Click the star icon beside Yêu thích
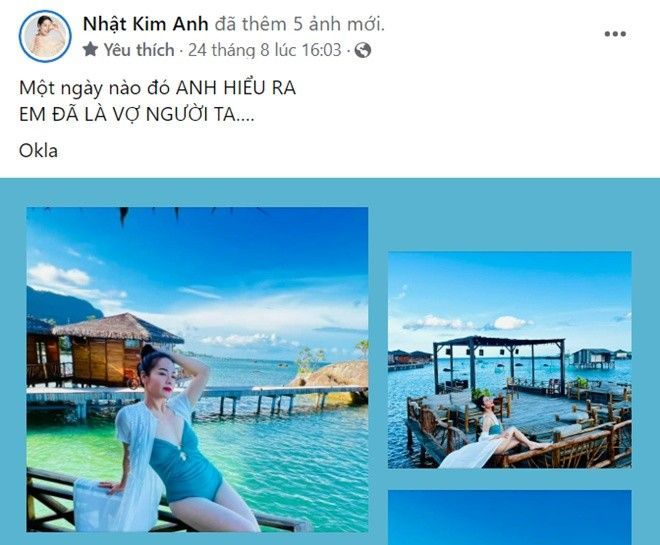Viewport: 660px width, 545px height. click(90, 50)
